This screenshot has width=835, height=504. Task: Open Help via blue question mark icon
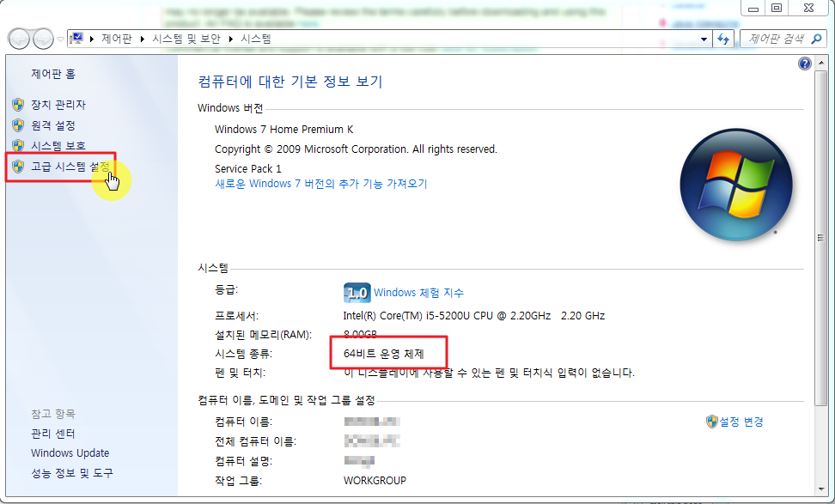(x=805, y=64)
